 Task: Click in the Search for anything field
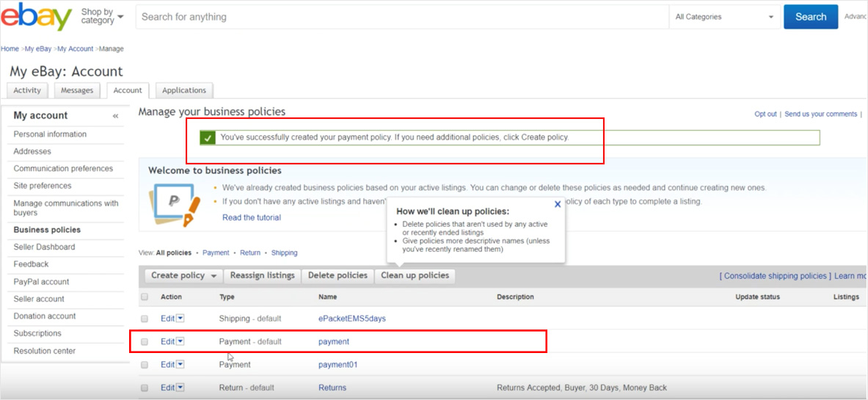[402, 17]
